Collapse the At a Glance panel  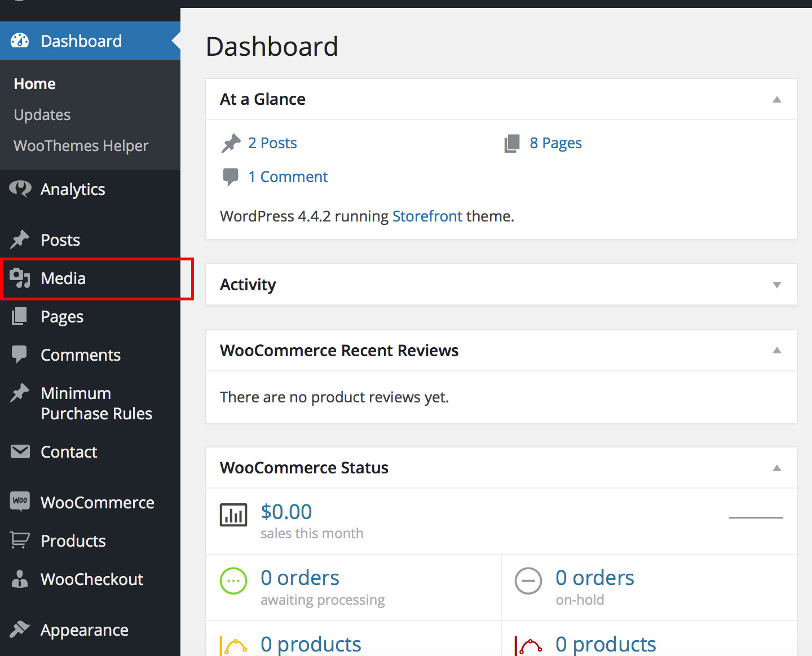[776, 100]
